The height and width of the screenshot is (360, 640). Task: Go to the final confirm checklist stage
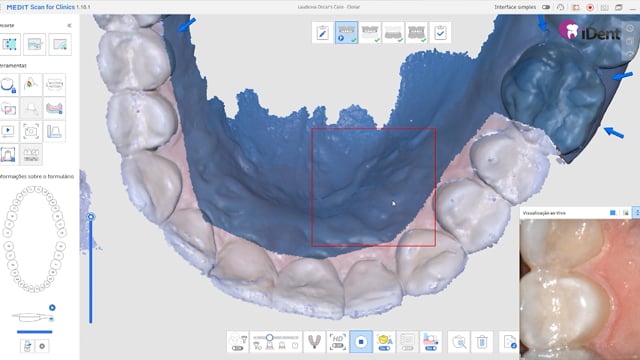click(x=440, y=32)
